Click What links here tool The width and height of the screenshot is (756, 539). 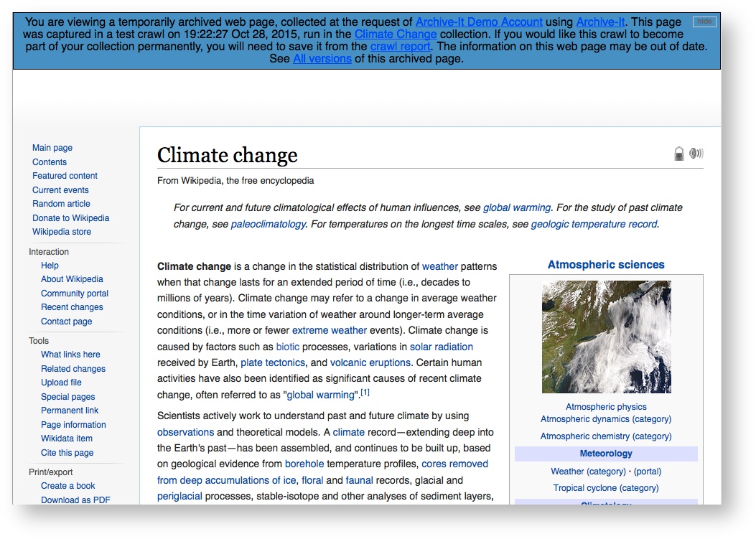(70, 355)
